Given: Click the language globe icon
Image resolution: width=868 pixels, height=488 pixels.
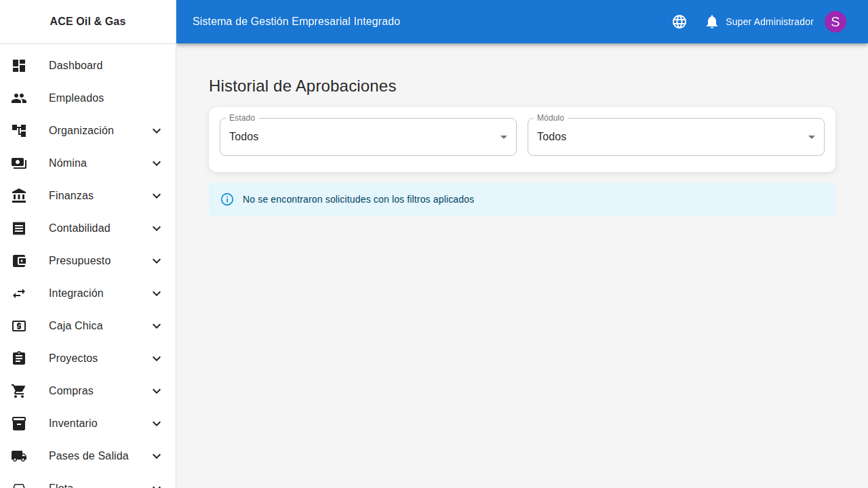Looking at the screenshot, I should point(679,22).
